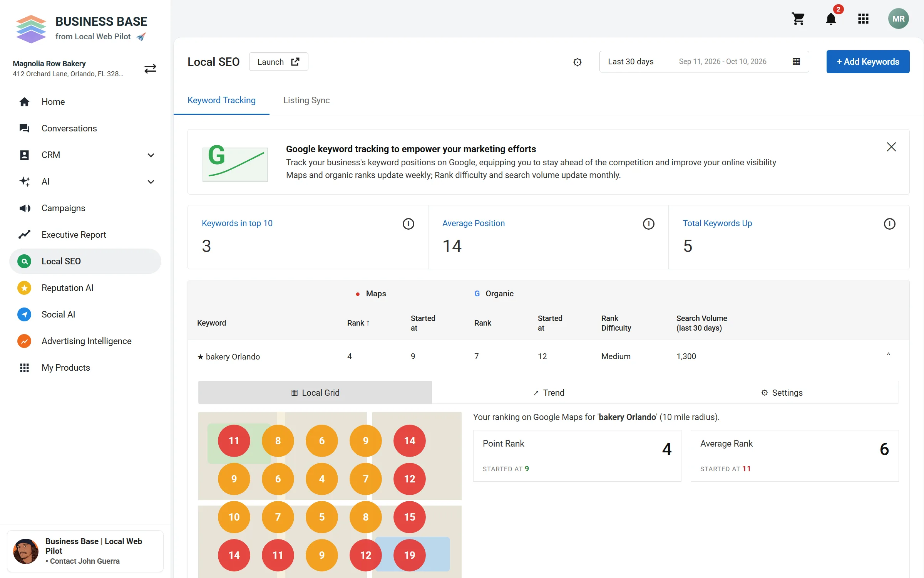Image resolution: width=924 pixels, height=578 pixels.
Task: Switch to Listing Sync tab
Action: (x=306, y=100)
